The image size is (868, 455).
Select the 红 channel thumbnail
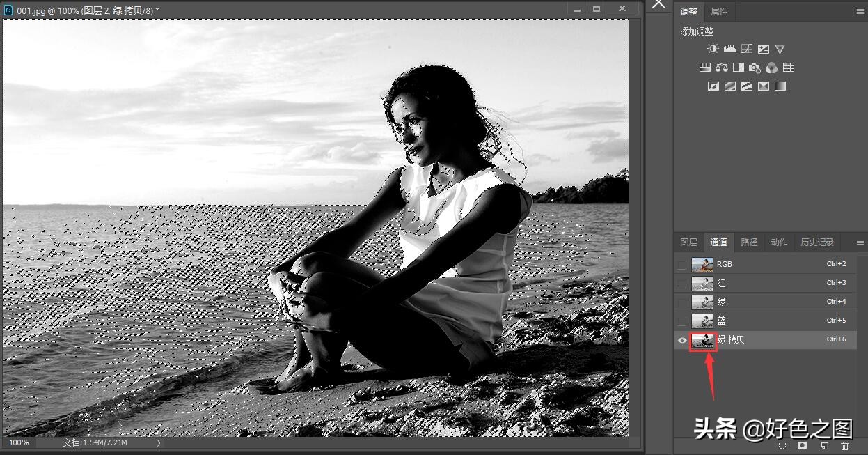tap(702, 284)
